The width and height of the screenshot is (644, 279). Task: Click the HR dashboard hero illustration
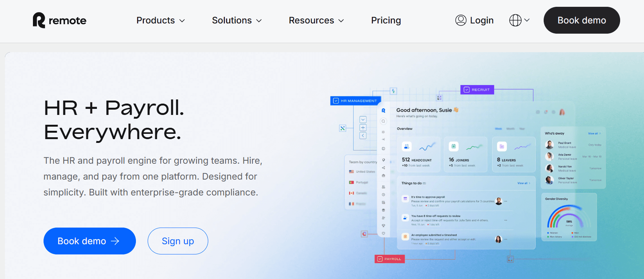[468, 174]
